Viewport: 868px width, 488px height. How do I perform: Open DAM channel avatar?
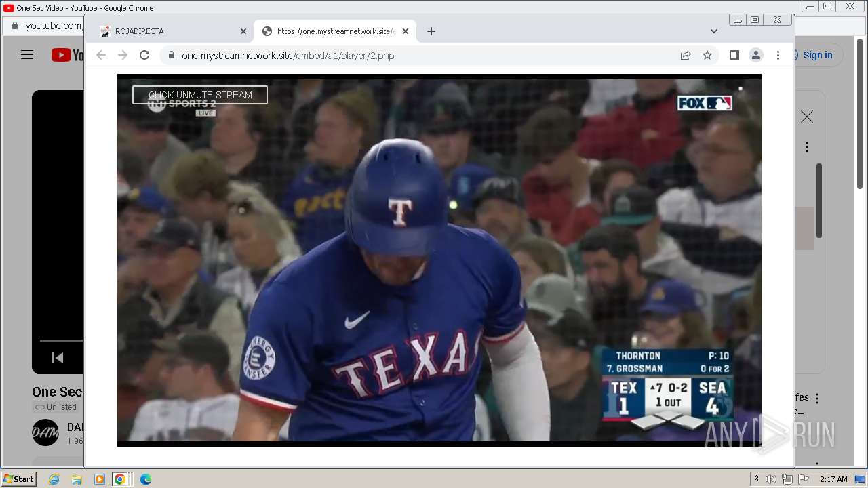click(45, 432)
